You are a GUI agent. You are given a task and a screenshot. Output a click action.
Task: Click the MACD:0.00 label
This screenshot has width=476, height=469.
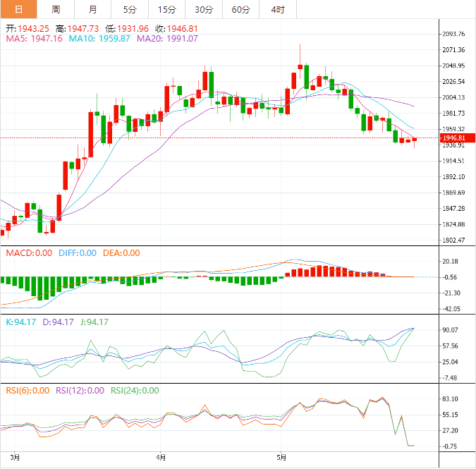[x=28, y=253]
